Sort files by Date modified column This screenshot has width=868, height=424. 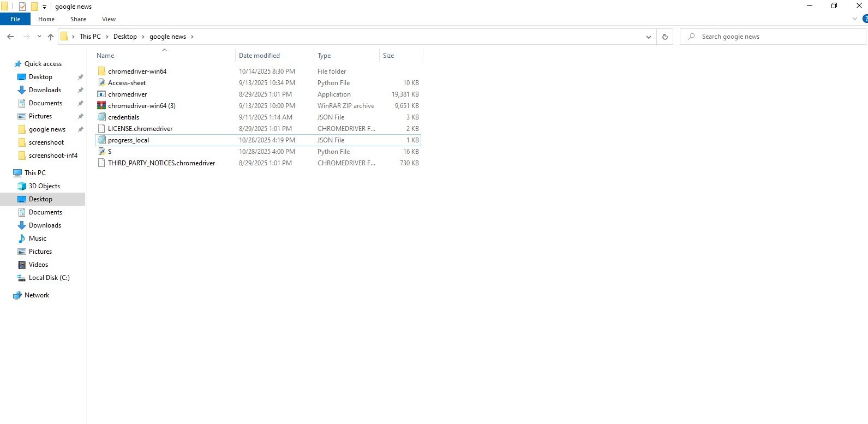259,56
